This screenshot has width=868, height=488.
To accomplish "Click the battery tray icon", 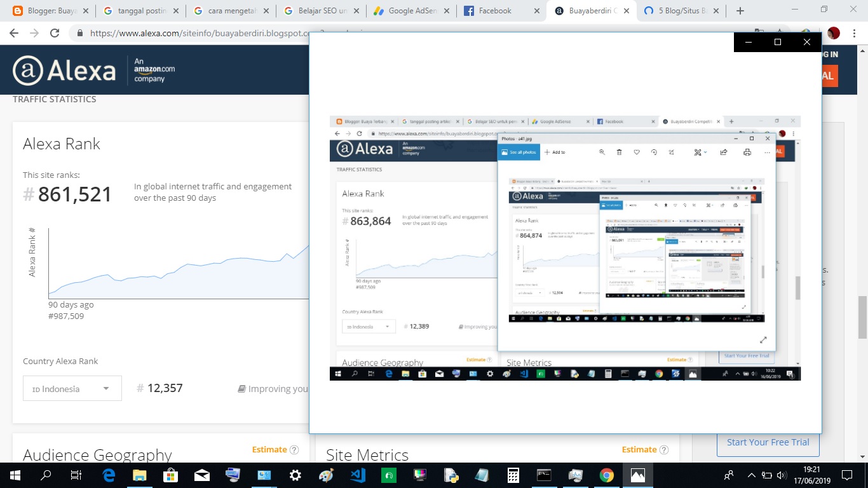I will pos(767,475).
